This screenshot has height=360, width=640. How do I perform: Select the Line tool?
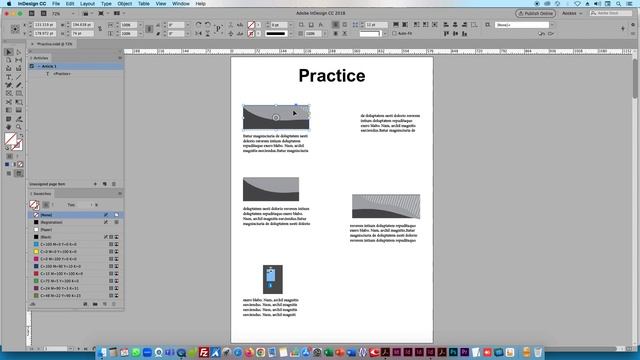(x=19, y=77)
